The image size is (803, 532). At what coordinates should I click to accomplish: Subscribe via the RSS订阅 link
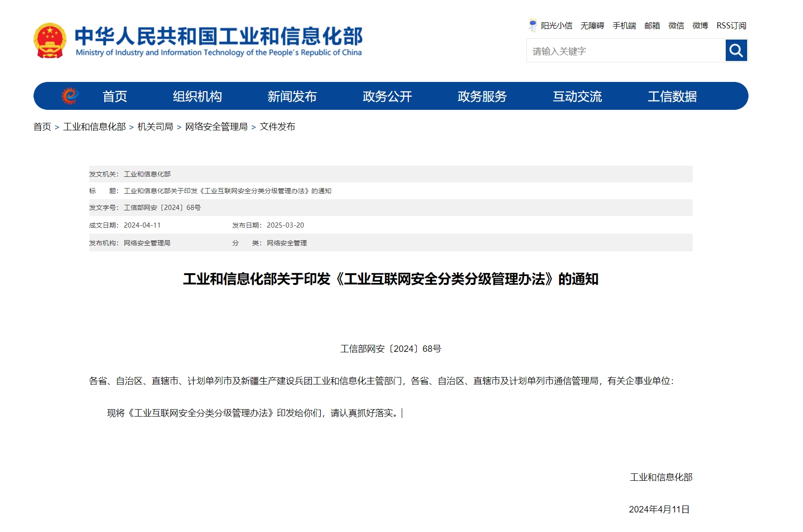(x=731, y=26)
